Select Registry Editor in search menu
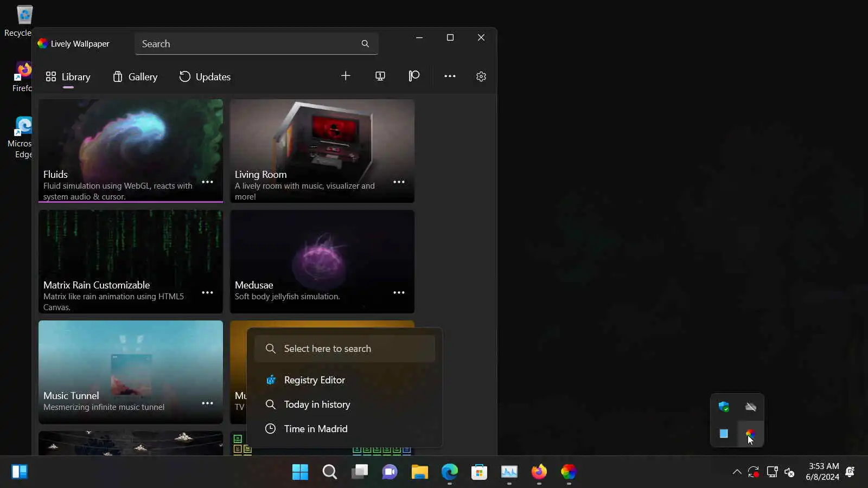The width and height of the screenshot is (868, 488). point(344,380)
